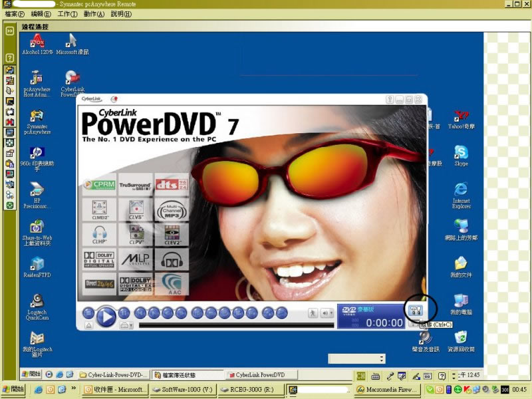Select the Yahoo!奇摩 desktop icon

[461, 120]
